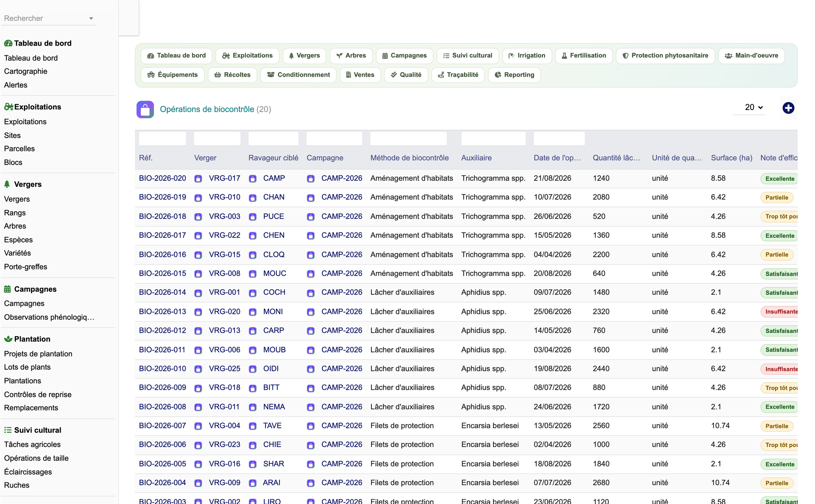Click the verger icon next to VRG-011
Image resolution: width=815 pixels, height=504 pixels.
pyautogui.click(x=198, y=407)
